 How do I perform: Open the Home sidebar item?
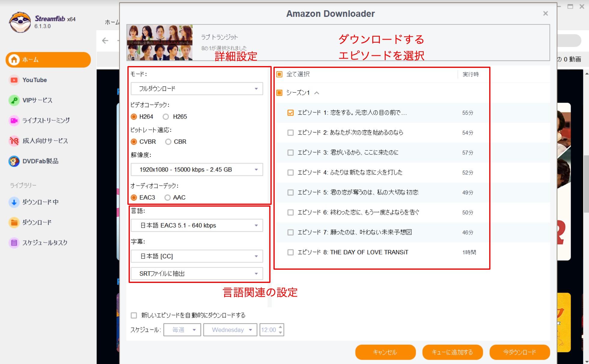pyautogui.click(x=48, y=59)
